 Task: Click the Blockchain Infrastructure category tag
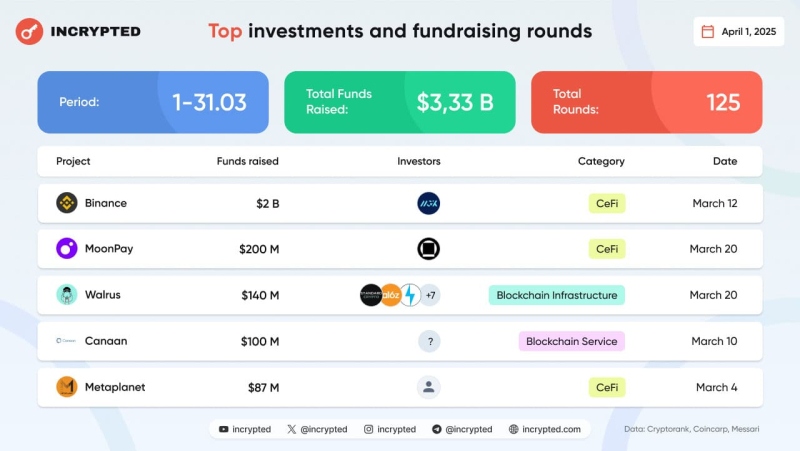(557, 295)
